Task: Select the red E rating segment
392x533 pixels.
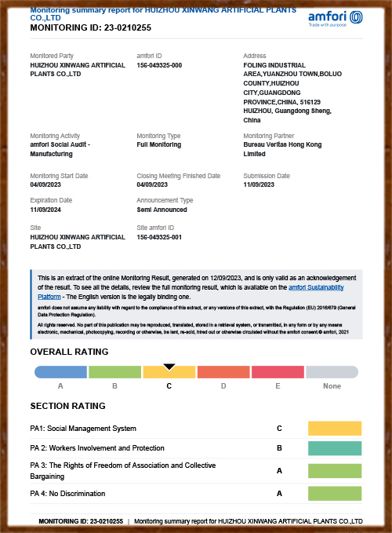Action: tap(278, 372)
